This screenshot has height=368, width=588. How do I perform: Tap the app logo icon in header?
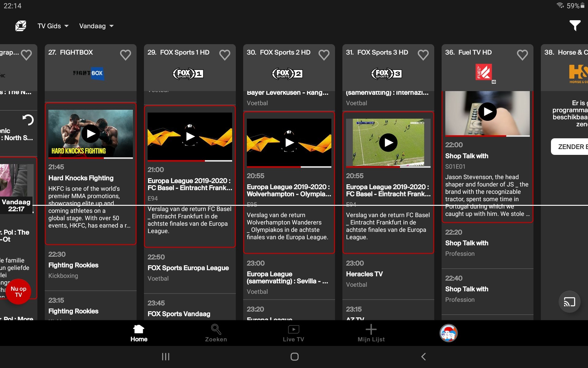click(x=21, y=26)
